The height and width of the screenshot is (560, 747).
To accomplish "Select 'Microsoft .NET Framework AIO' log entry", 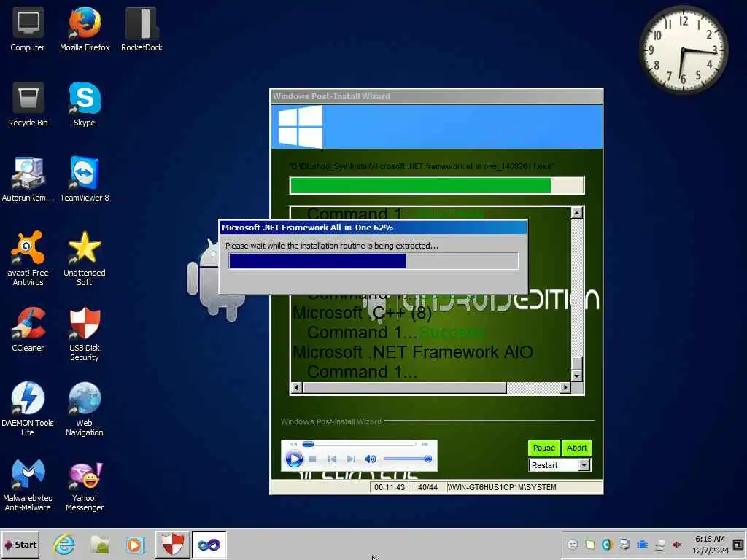I will 413,352.
